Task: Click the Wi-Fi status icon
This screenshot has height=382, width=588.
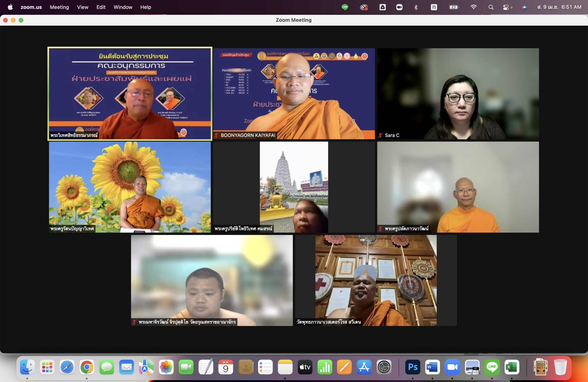Action: [473, 7]
